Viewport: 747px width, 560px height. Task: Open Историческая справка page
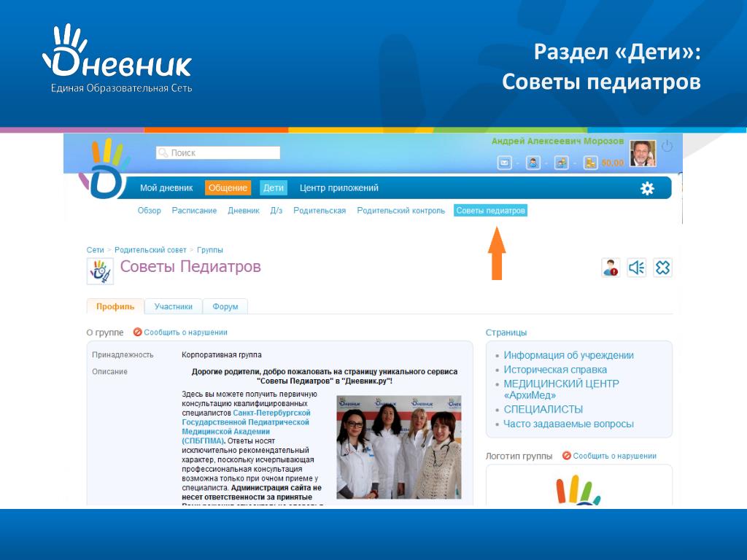pos(555,370)
